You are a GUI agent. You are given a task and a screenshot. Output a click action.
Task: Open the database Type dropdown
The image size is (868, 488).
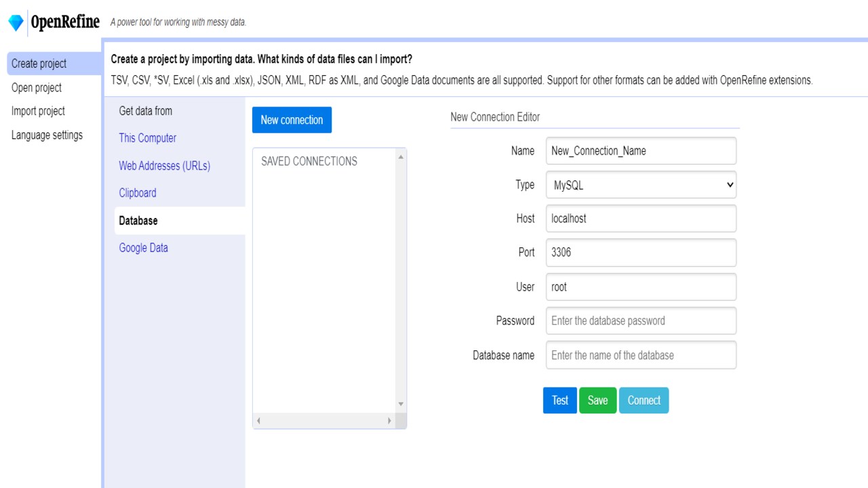(641, 185)
